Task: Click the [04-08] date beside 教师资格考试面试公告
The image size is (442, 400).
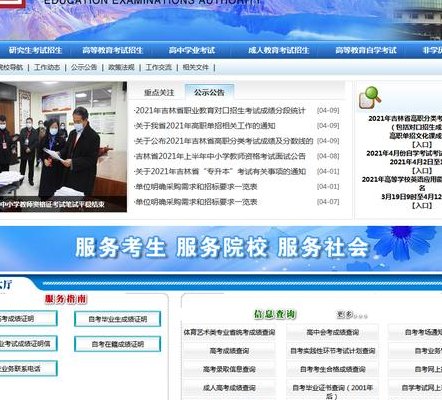Action: [x=328, y=156]
